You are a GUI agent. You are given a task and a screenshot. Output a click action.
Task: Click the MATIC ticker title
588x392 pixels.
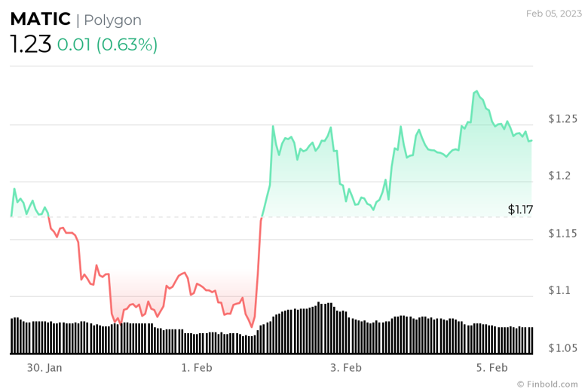pos(40,20)
